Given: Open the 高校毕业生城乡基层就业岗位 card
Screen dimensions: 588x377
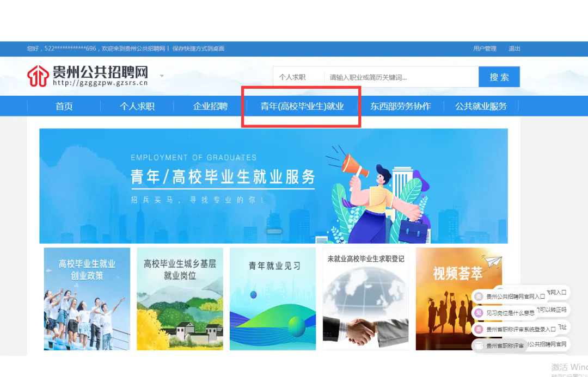Looking at the screenshot, I should click(x=180, y=299).
